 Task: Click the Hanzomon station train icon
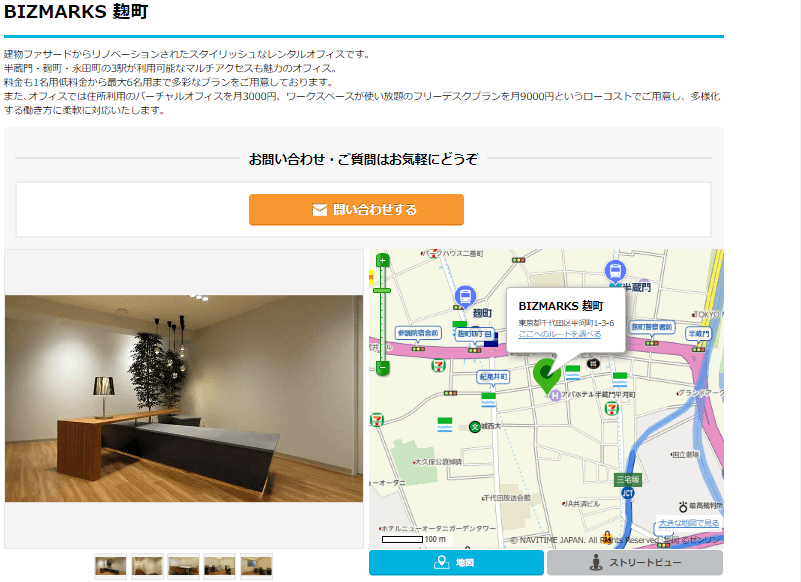coord(615,270)
